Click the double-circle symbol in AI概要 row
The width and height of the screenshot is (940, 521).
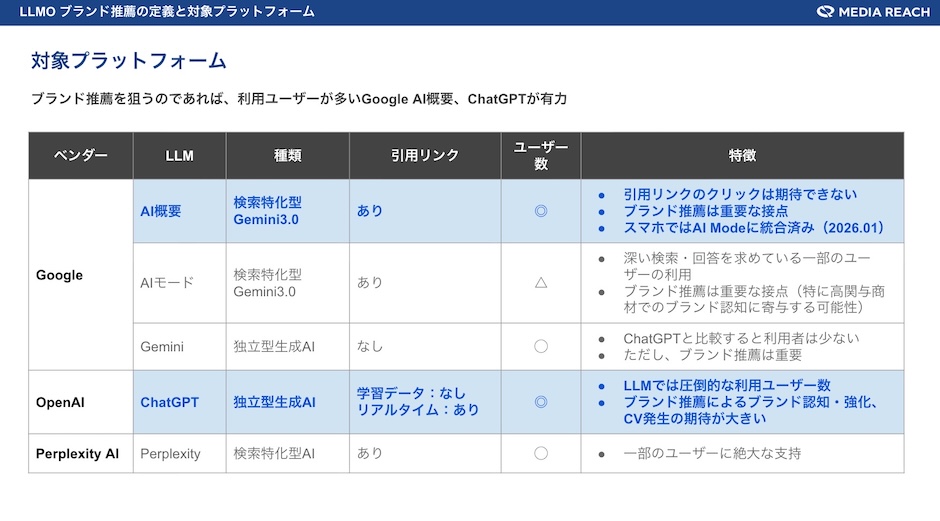tap(541, 211)
